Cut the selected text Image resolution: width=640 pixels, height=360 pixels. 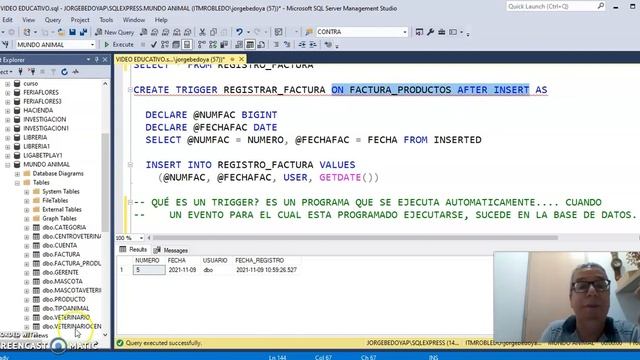[x=202, y=32]
